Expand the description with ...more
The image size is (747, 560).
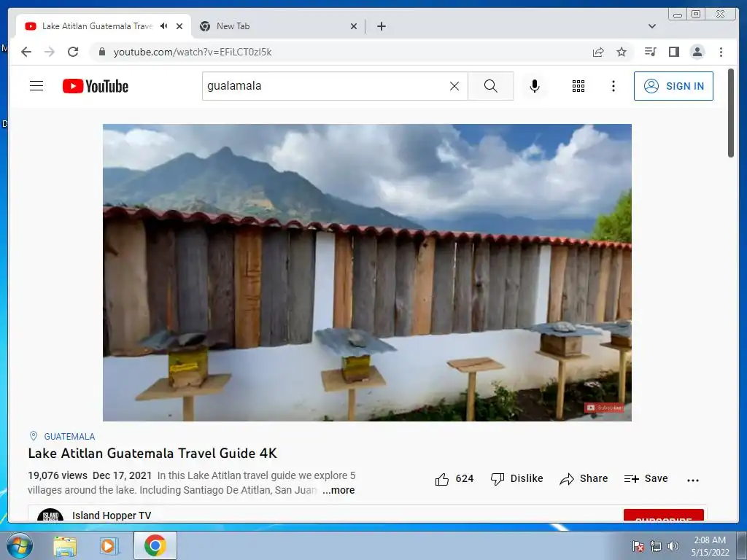click(x=338, y=490)
